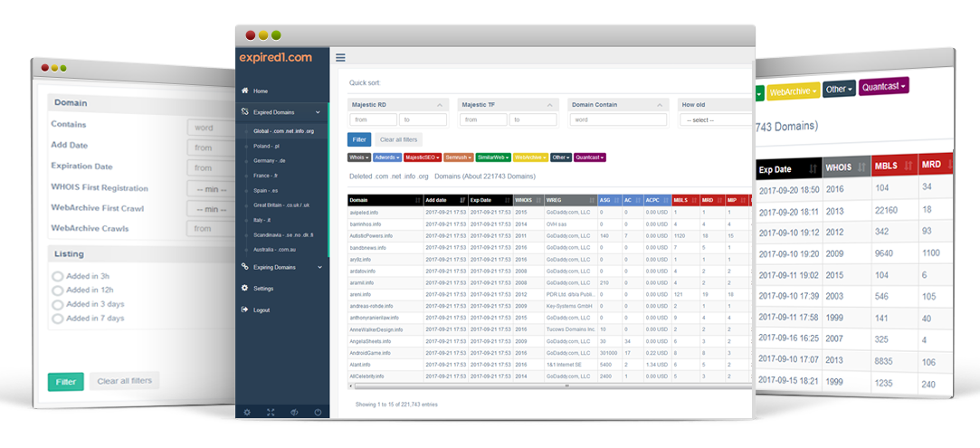Focus the Domain Contain word field
The height and width of the screenshot is (448, 980).
click(x=618, y=120)
